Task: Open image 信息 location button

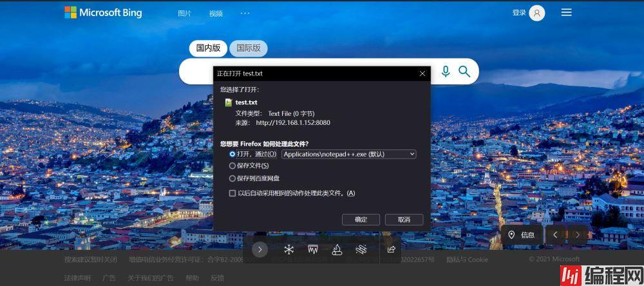Action: click(522, 235)
